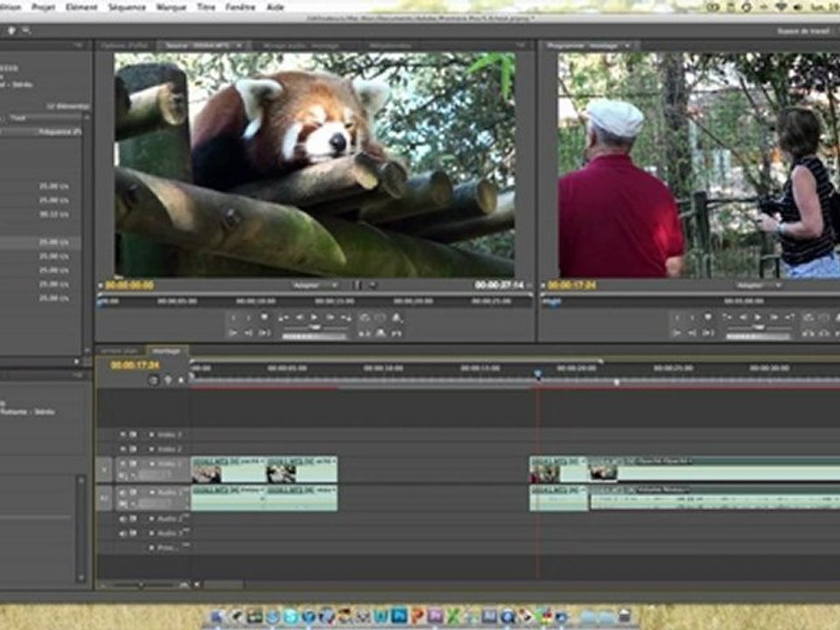Mute Audio 2 track output speaker
The image size is (840, 630).
tap(122, 519)
